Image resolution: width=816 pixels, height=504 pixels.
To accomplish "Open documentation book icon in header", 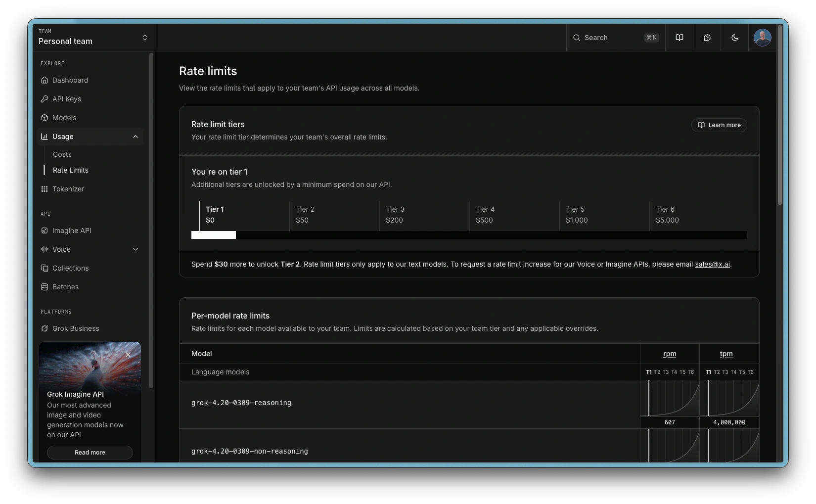I will tap(680, 38).
